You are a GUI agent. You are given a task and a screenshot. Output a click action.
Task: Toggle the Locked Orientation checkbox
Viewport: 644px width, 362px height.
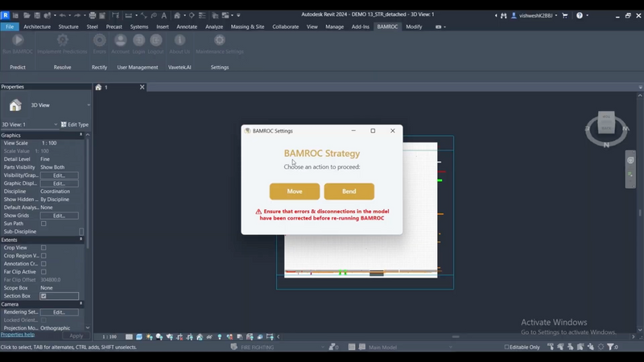click(43, 320)
